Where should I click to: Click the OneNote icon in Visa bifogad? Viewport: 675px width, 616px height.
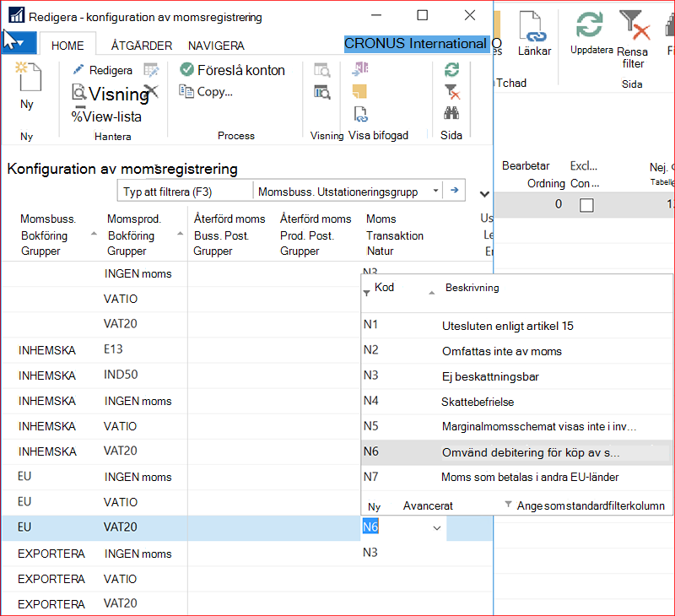coord(361,69)
